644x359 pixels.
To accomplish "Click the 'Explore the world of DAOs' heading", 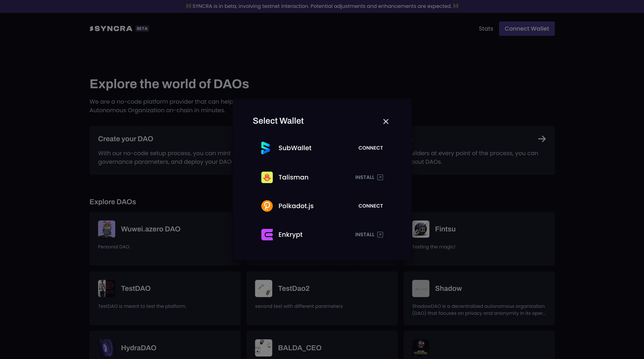I will (169, 84).
